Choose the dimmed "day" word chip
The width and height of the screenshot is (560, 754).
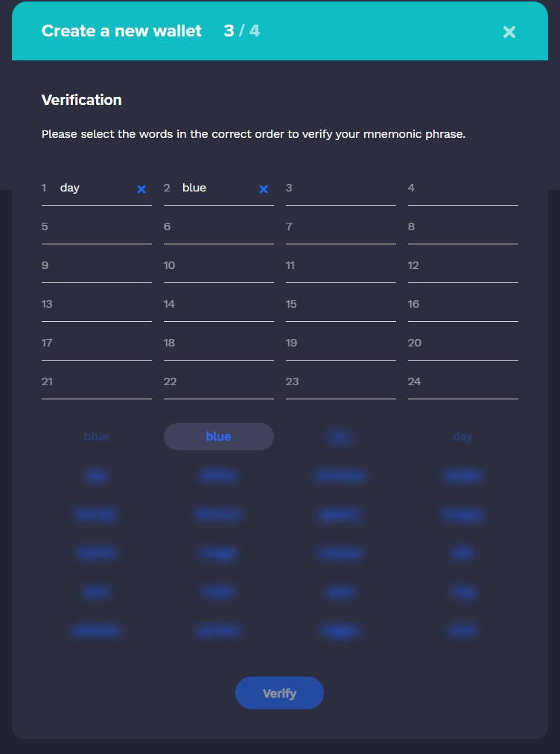pos(463,437)
